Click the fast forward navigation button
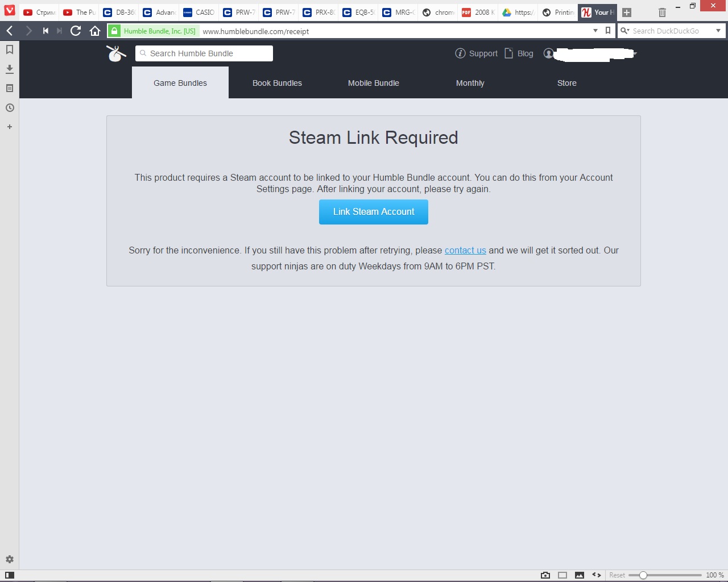Viewport: 728px width, 582px height. click(x=59, y=31)
